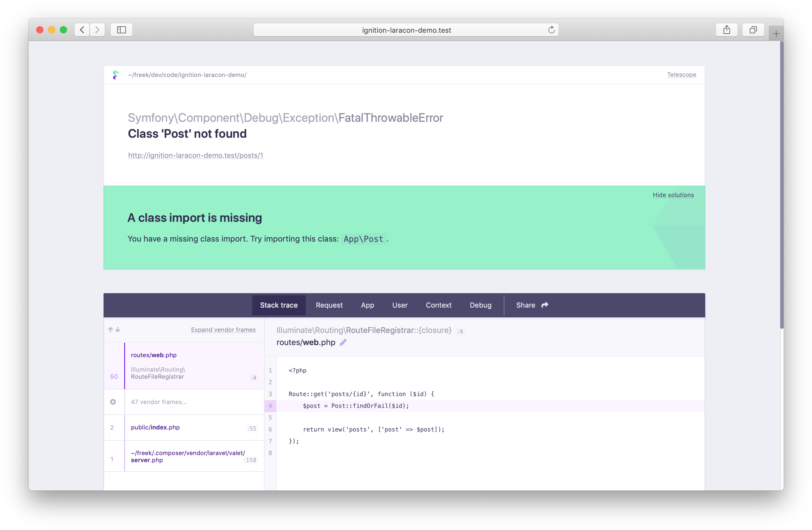The width and height of the screenshot is (812, 530).
Task: Click the Share tab's arrow icon
Action: pyautogui.click(x=545, y=305)
